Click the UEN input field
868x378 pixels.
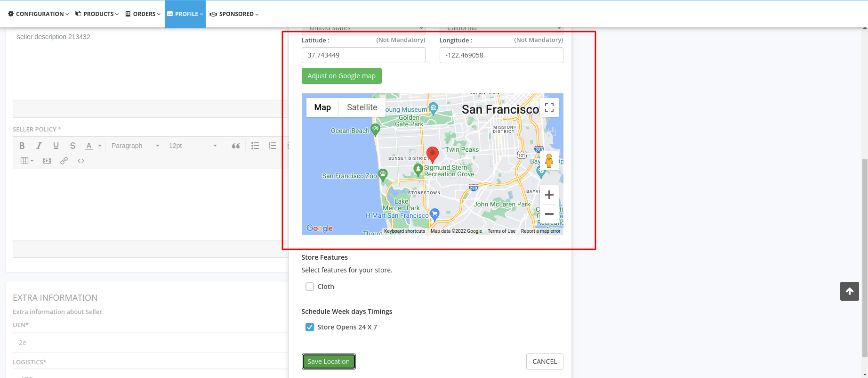click(x=151, y=343)
